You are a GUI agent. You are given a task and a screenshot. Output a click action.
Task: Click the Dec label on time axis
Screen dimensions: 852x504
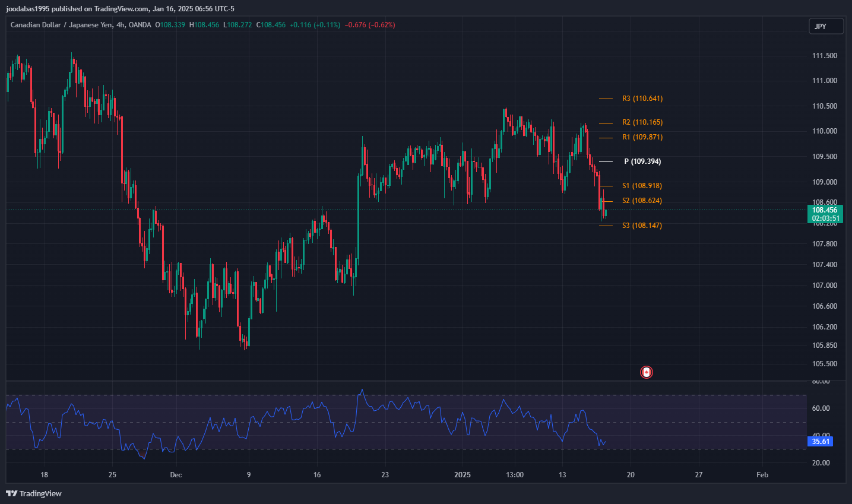pyautogui.click(x=176, y=475)
